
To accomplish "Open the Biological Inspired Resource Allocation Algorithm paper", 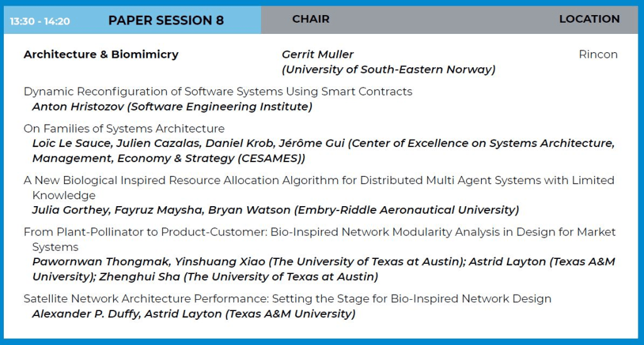I will click(319, 180).
